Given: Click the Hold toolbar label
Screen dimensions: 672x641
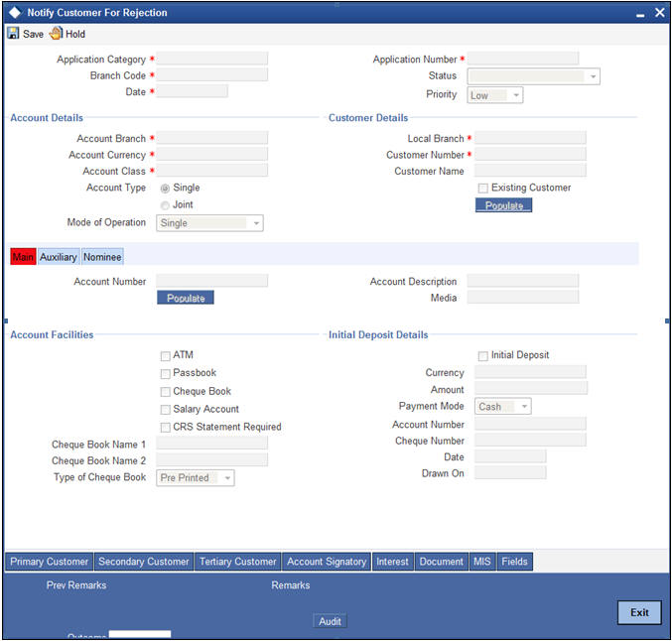Looking at the screenshot, I should [x=75, y=34].
